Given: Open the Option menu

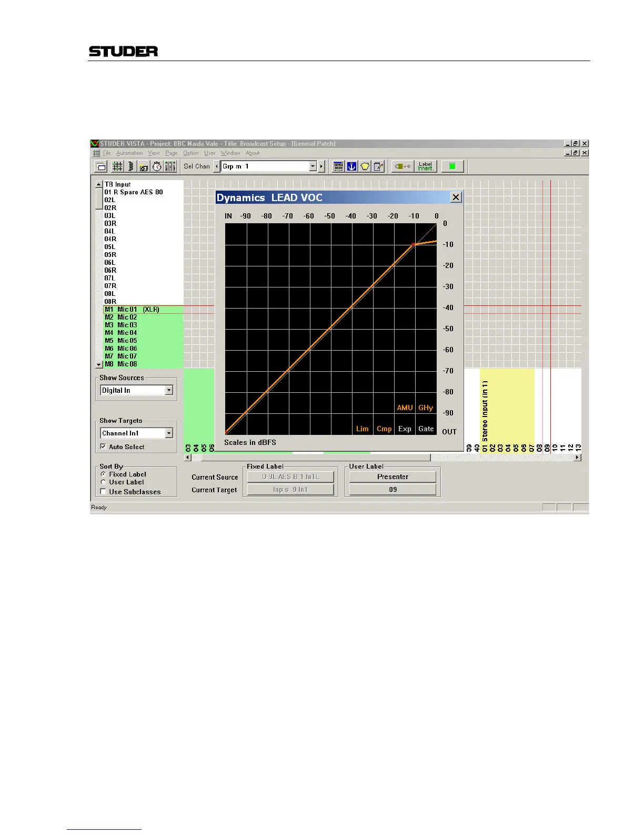Looking at the screenshot, I should [x=191, y=153].
